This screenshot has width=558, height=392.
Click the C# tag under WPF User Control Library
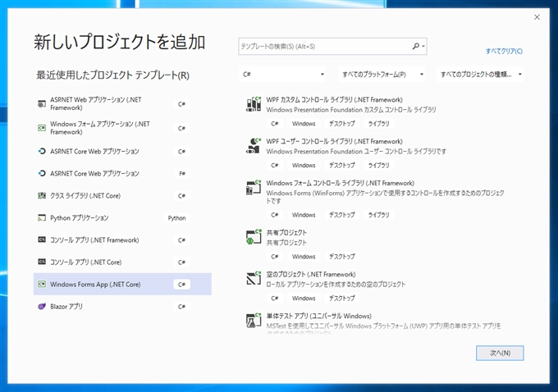[x=274, y=165]
